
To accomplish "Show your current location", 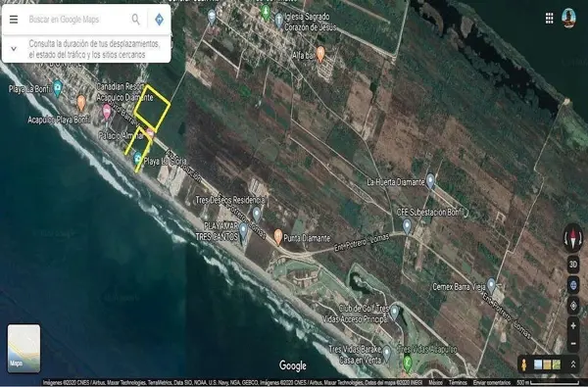I will [573, 306].
